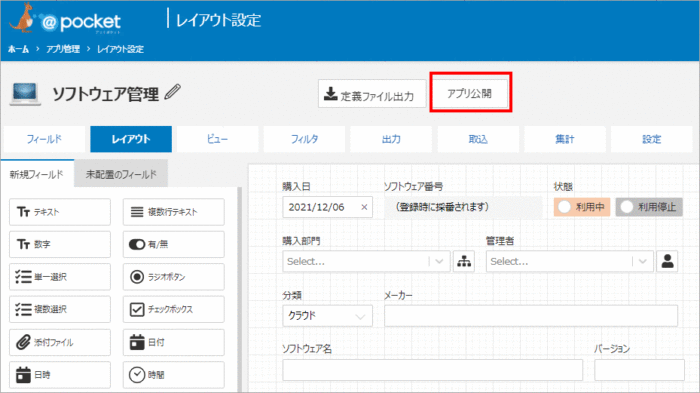The height and width of the screenshot is (393, 700).
Task: Add a 単一選択 field element
Action: (x=60, y=277)
